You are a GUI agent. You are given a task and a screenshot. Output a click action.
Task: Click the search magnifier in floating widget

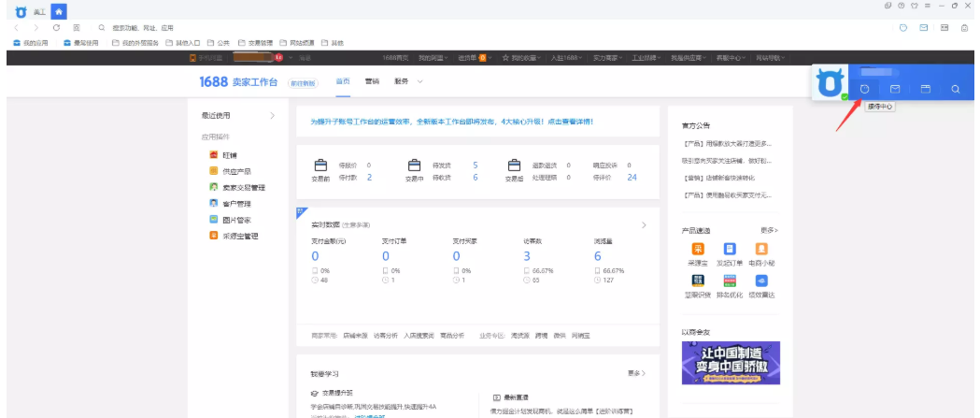pyautogui.click(x=955, y=89)
